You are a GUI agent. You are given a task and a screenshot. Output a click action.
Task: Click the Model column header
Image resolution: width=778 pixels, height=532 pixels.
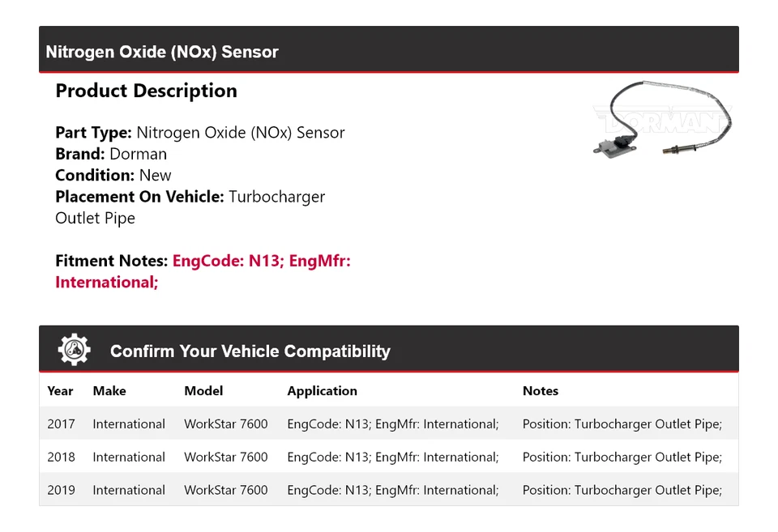coord(203,390)
